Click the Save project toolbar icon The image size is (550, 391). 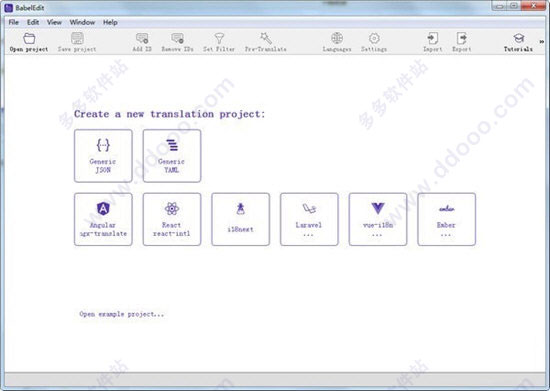(x=77, y=42)
